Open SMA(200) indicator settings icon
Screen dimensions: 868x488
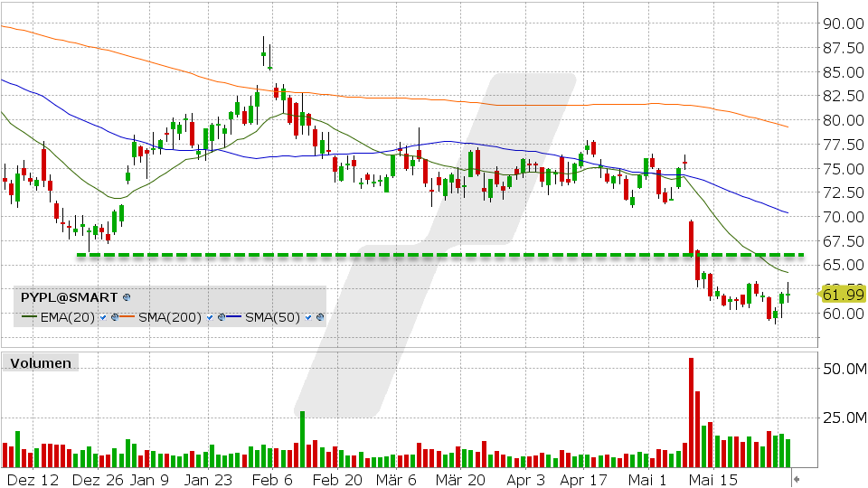221,317
